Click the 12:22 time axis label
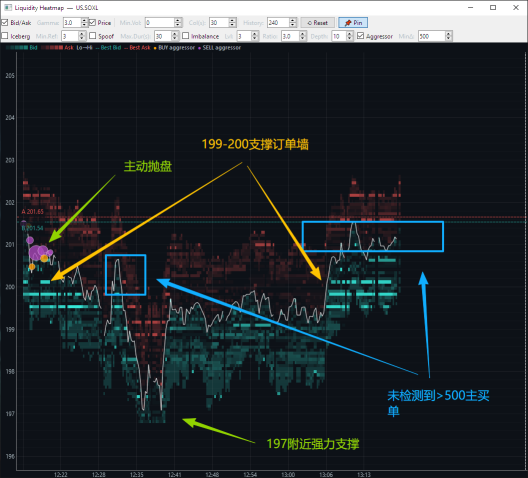528x478 pixels. [x=61, y=474]
